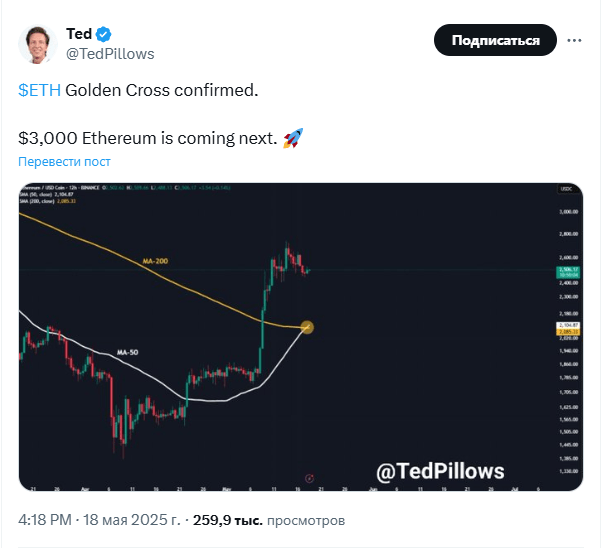601x548 pixels.
Task: Click the green current price tag 2,506.17
Action: [x=568, y=272]
